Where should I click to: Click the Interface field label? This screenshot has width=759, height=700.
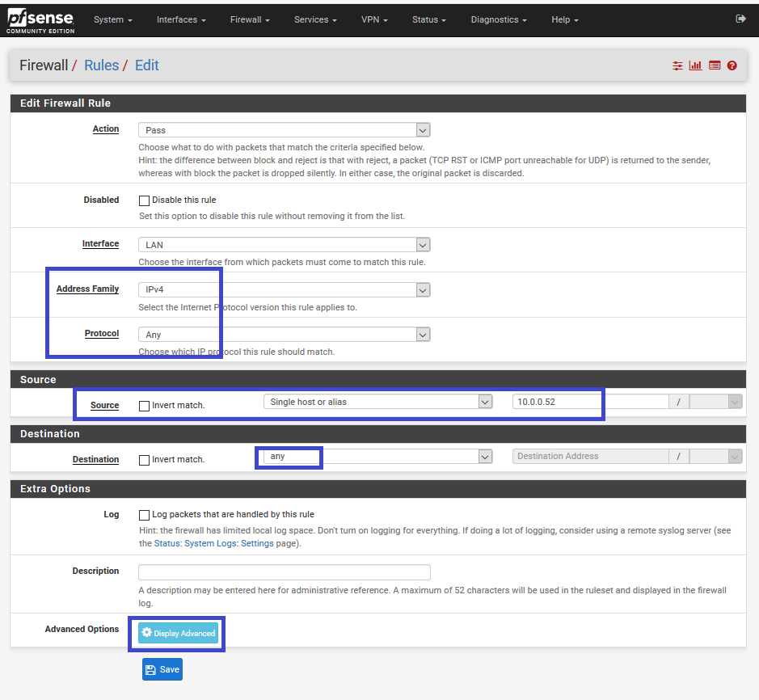(x=101, y=243)
